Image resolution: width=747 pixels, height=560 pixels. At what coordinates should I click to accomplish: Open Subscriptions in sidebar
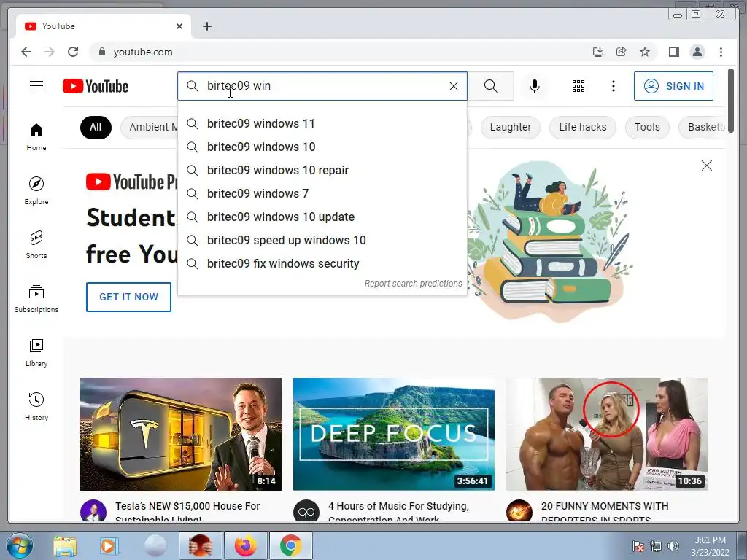[x=36, y=298]
